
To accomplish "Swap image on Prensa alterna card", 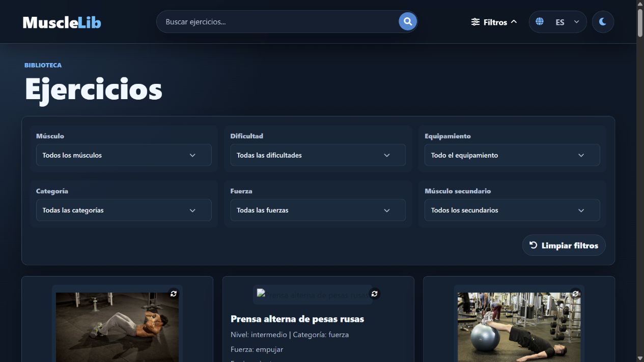I will click(x=375, y=294).
